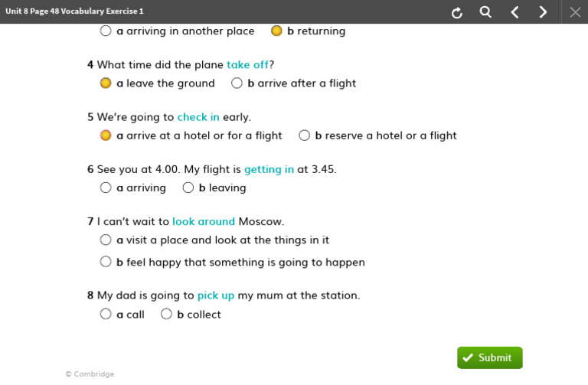The width and height of the screenshot is (588, 385).
Task: Choose 'arrive after a flight' option
Action: 237,83
